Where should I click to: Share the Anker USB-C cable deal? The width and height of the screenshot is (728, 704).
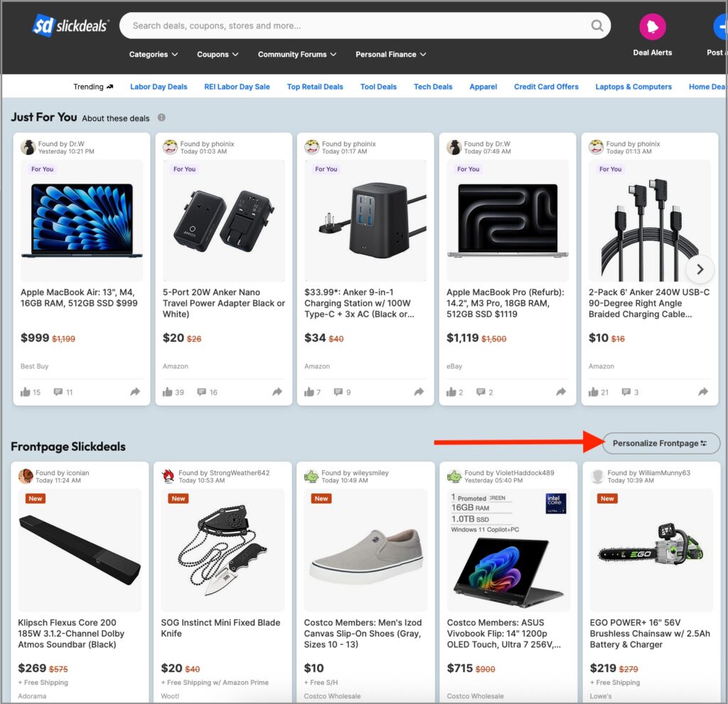pos(702,392)
